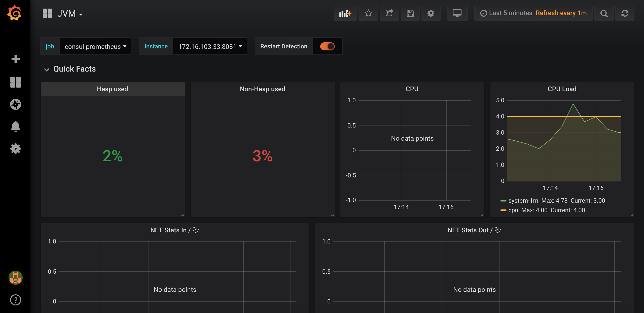Screen dimensions: 644x313
Task: Click 'Max: 4.78' in the system-1m legend
Action: (554, 201)
